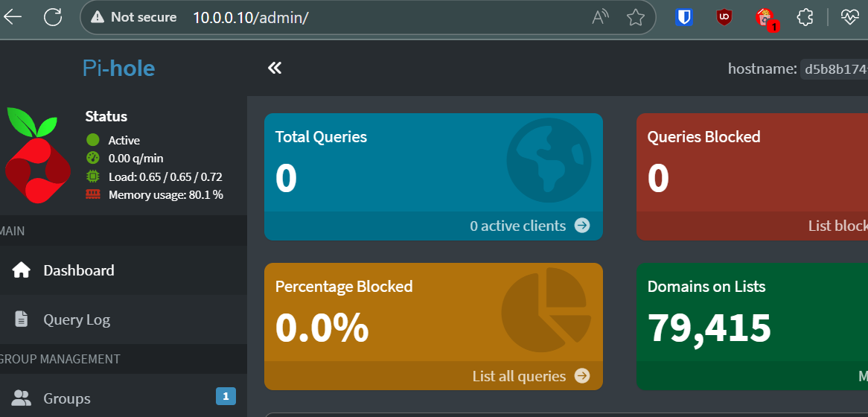This screenshot has width=868, height=417.
Task: Click the Groups count badge
Action: pyautogui.click(x=226, y=396)
